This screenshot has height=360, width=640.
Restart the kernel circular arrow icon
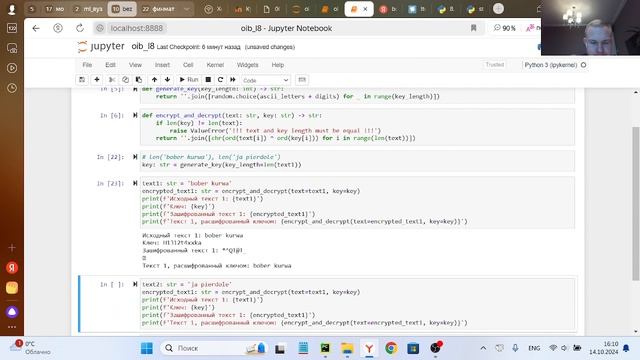coord(220,80)
